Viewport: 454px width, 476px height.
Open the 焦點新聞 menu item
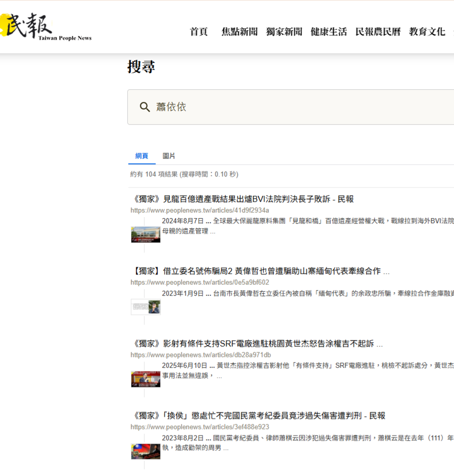239,32
